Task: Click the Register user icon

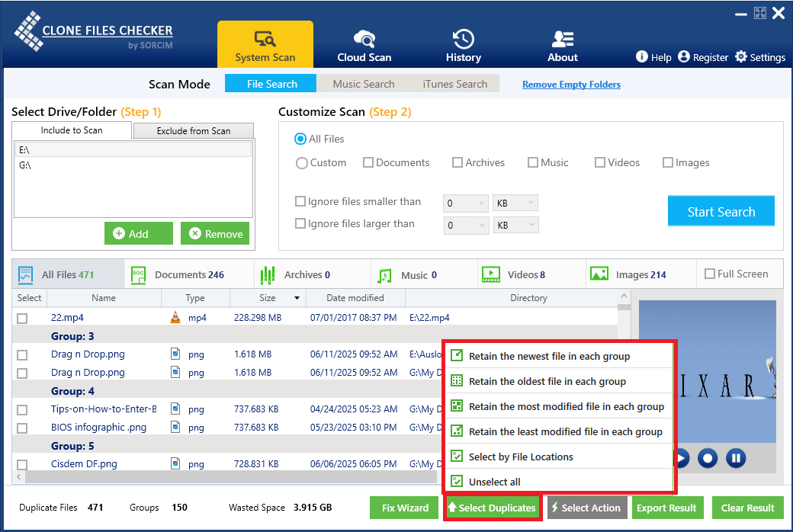Action: [x=684, y=57]
